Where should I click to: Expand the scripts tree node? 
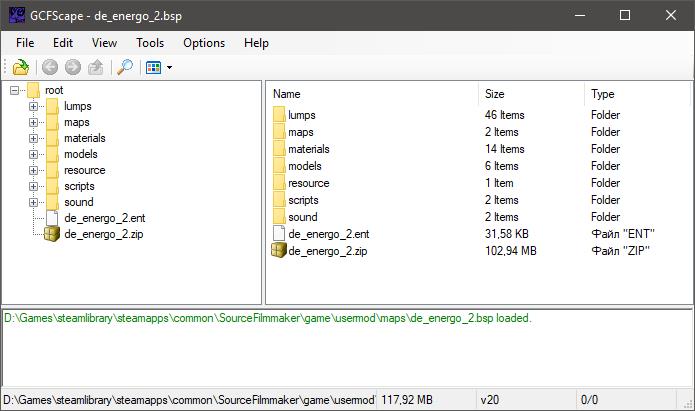[x=33, y=186]
